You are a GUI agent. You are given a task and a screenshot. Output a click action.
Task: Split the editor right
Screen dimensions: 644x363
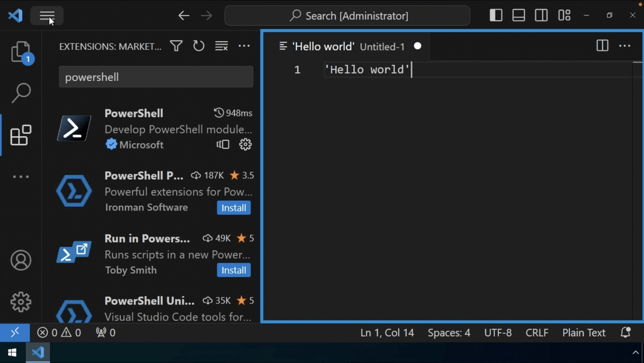(602, 46)
